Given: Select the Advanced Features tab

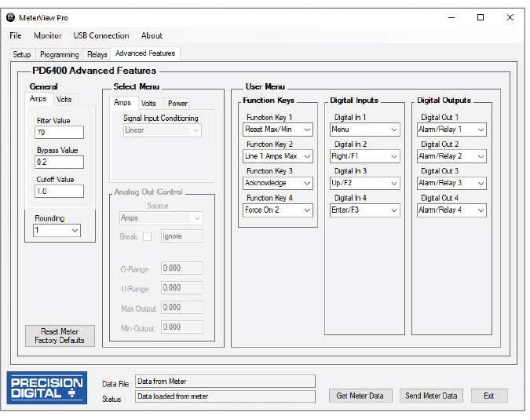Looking at the screenshot, I should 145,53.
